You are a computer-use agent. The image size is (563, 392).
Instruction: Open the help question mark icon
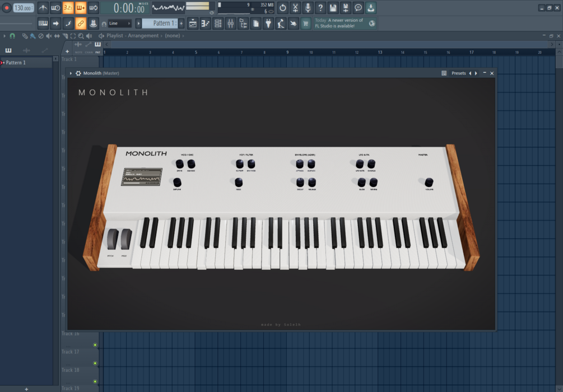[x=320, y=7]
